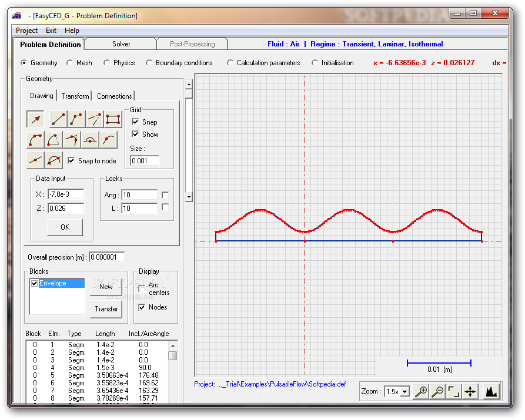Open the Transform sub-tab
The image size is (525, 420).
click(75, 96)
